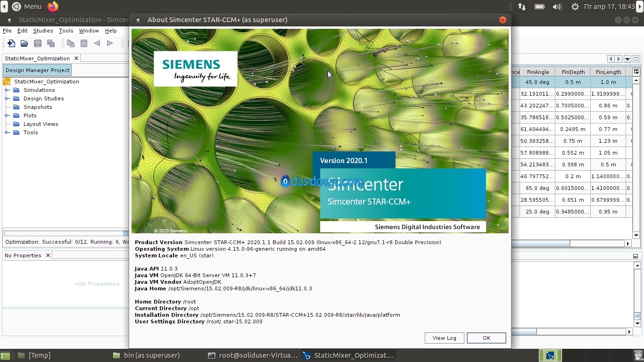Viewport: 644px width, 362px height.
Task: Open the Ubuntu Menu button
Action: coord(27,7)
